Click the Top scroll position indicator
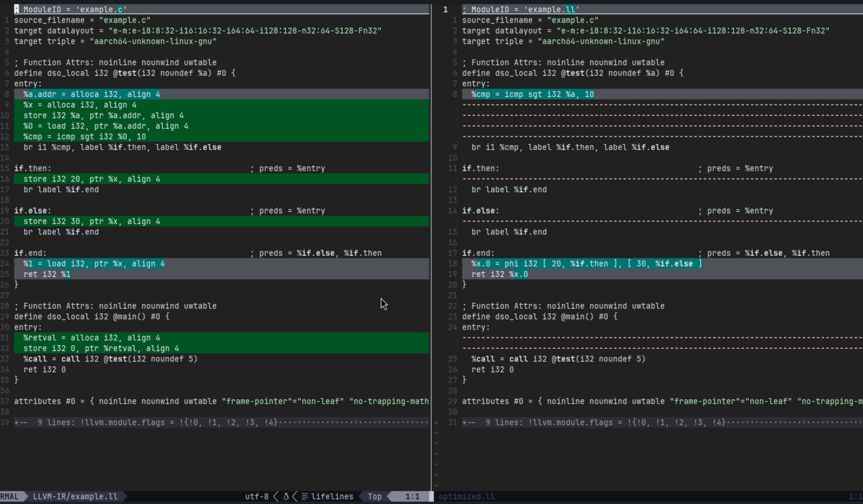The width and height of the screenshot is (863, 504). 374,496
